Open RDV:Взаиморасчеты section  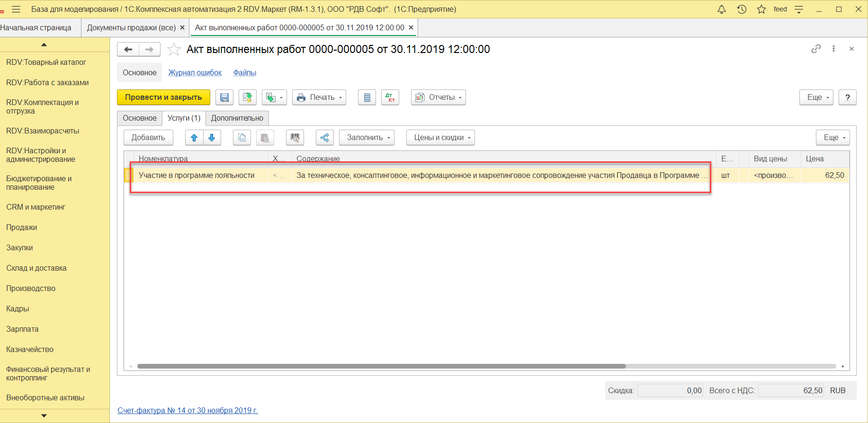[x=43, y=131]
